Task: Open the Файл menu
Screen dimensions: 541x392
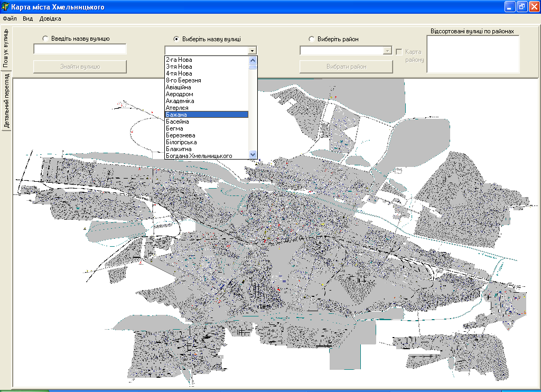Action: [x=10, y=18]
